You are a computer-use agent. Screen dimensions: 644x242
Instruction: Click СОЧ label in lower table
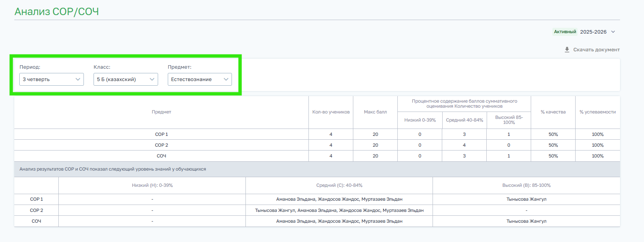(36, 221)
